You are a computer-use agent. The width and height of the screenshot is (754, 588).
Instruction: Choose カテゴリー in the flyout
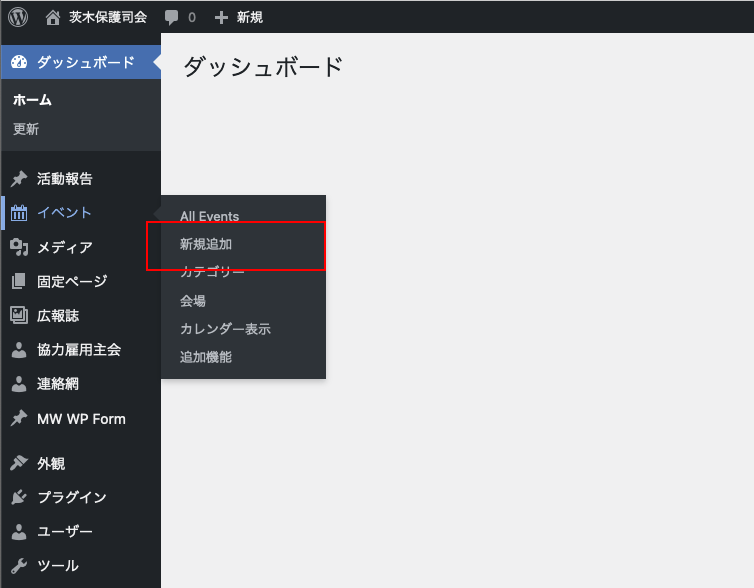[x=212, y=272]
